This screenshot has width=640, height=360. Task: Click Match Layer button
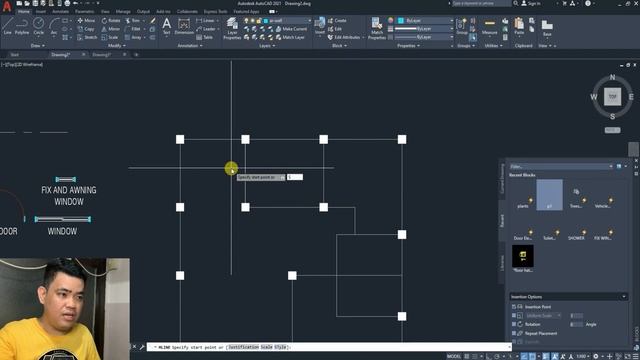click(x=291, y=37)
